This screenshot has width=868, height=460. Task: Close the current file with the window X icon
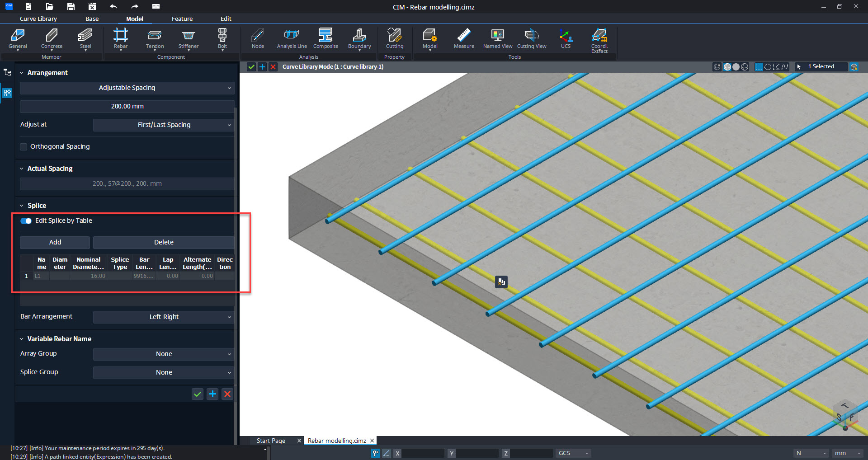[92, 6]
